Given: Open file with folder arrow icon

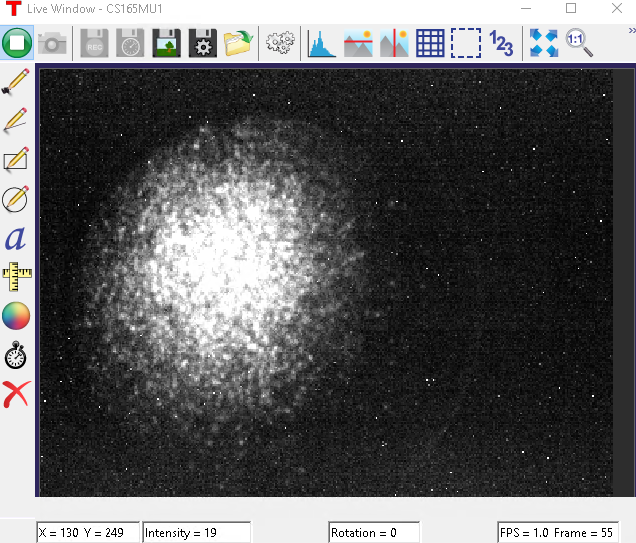Looking at the screenshot, I should [238, 43].
